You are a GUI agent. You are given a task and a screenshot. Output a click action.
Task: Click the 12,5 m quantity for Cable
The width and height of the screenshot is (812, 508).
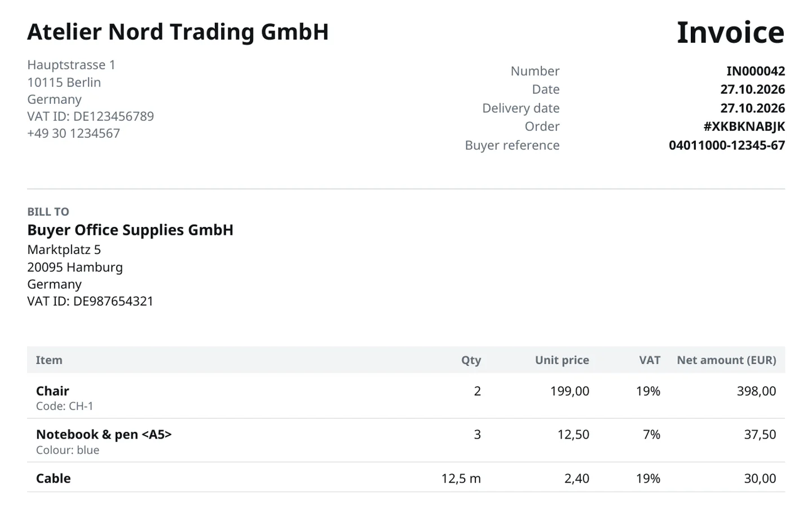click(x=461, y=478)
